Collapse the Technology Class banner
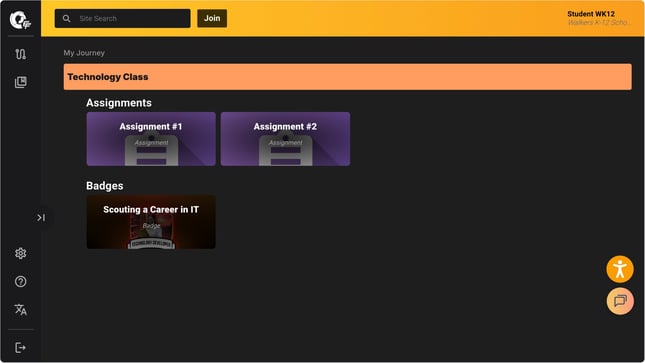This screenshot has height=363, width=645. (348, 77)
